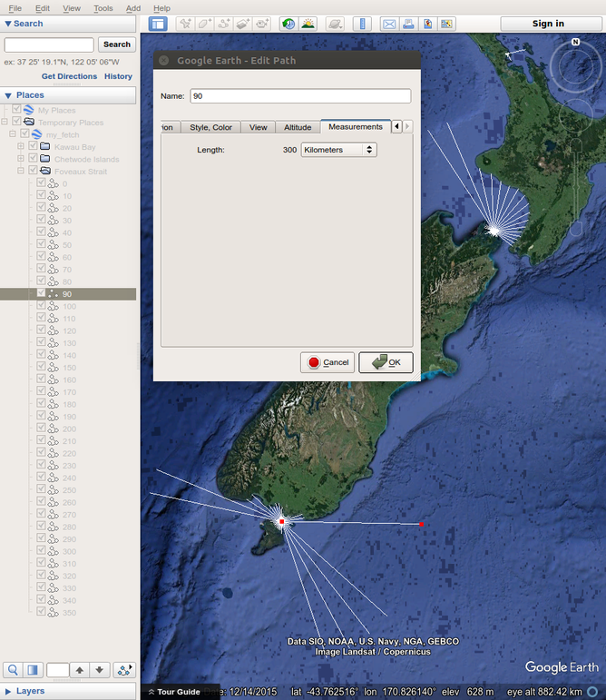This screenshot has height=700, width=606.
Task: Play the tour of selected folder
Action: pos(124,670)
